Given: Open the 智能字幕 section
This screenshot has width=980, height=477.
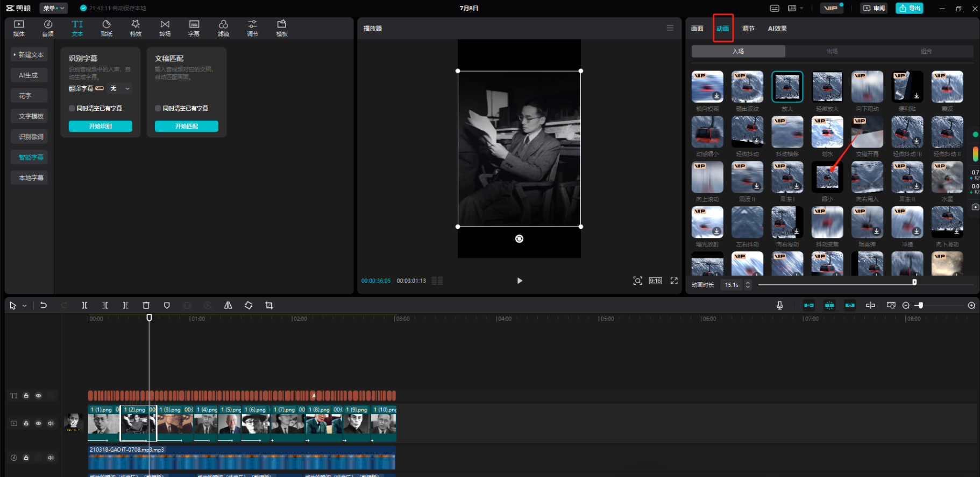Looking at the screenshot, I should pos(29,157).
